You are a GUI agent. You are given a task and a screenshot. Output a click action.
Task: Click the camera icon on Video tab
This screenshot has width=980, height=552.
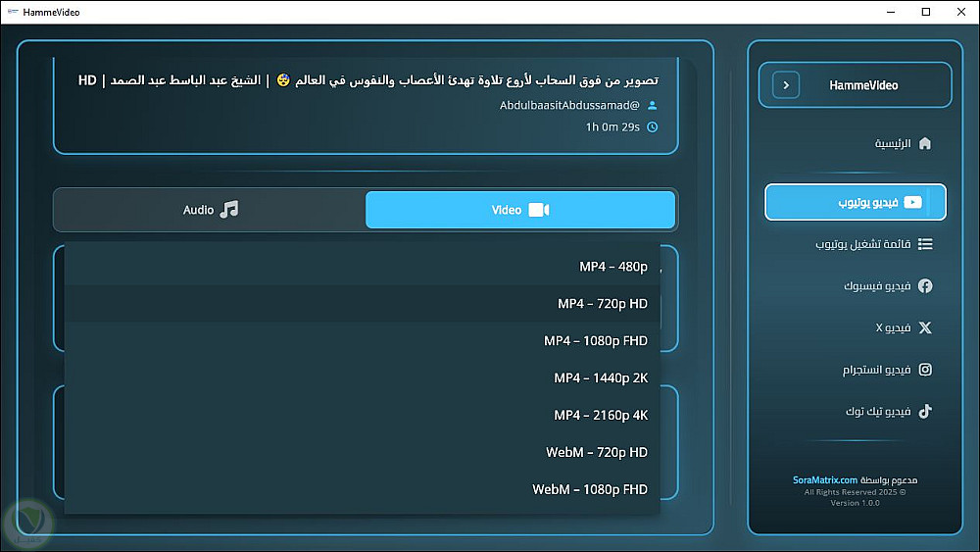tap(539, 210)
